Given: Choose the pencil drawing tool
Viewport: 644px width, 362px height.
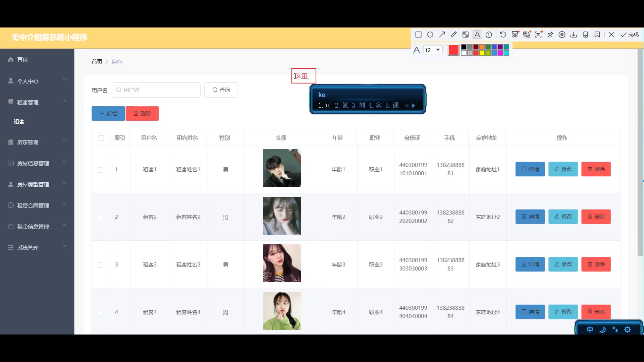Looking at the screenshot, I should (454, 35).
